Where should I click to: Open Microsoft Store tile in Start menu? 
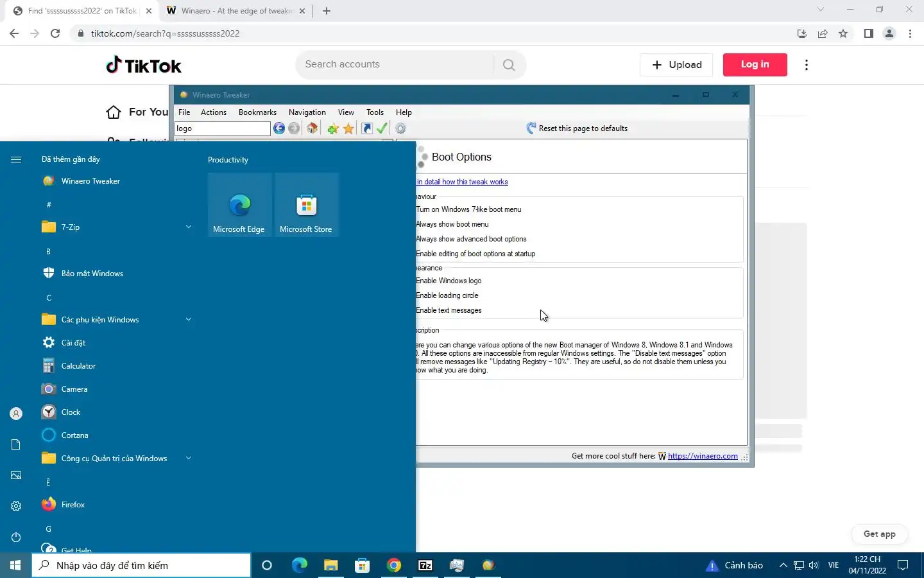coord(307,205)
